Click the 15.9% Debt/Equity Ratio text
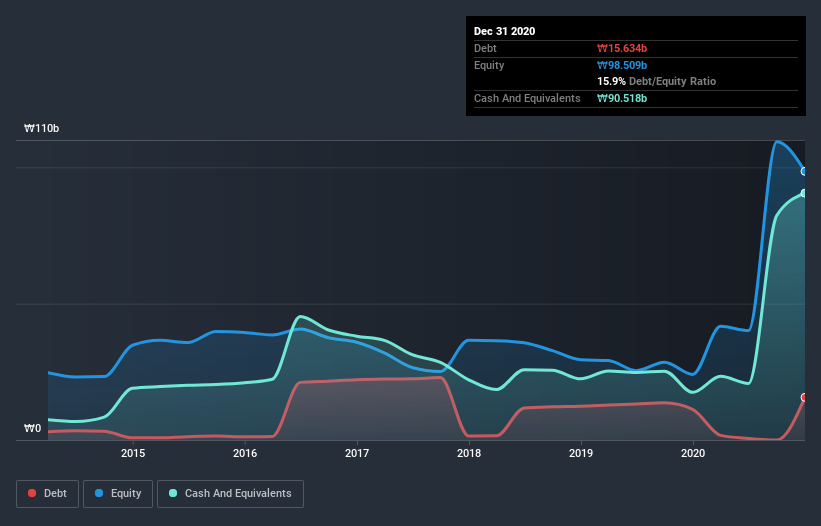Screen dimensions: 821x526 (657, 81)
